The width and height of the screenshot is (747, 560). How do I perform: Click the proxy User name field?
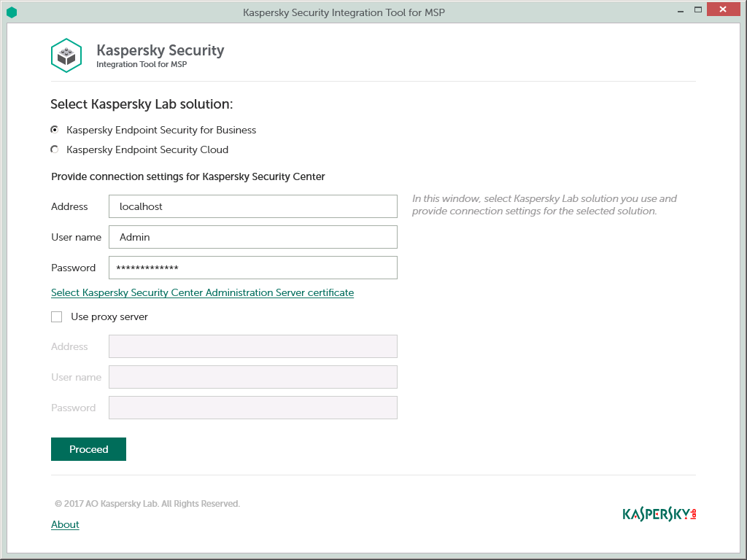click(x=252, y=377)
